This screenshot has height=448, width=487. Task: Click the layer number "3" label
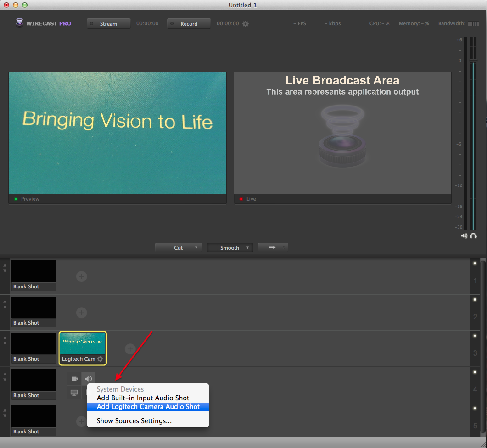(x=475, y=353)
